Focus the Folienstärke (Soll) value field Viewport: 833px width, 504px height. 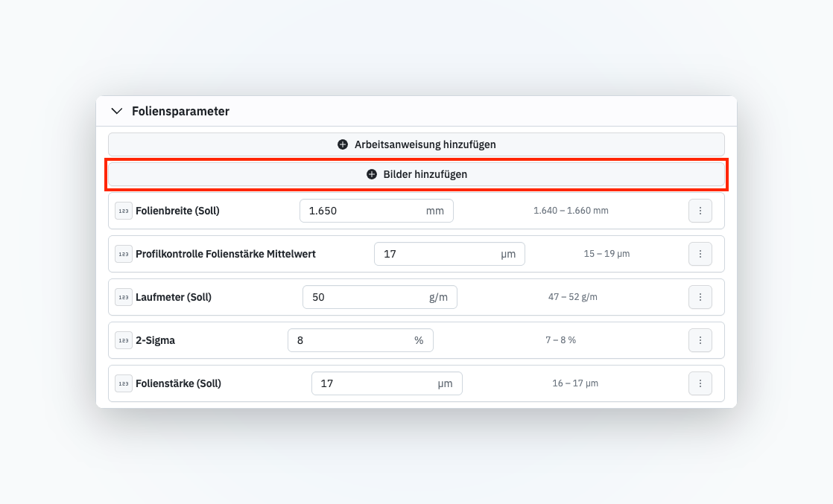[387, 383]
